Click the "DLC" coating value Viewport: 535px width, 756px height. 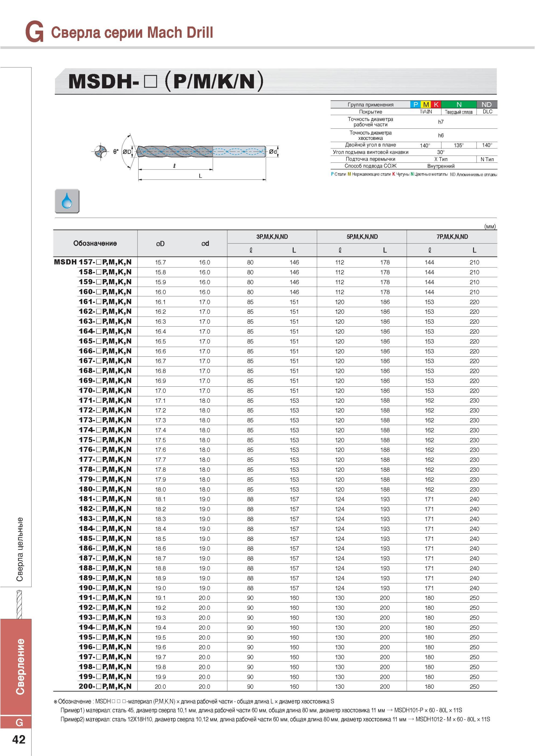[x=487, y=112]
